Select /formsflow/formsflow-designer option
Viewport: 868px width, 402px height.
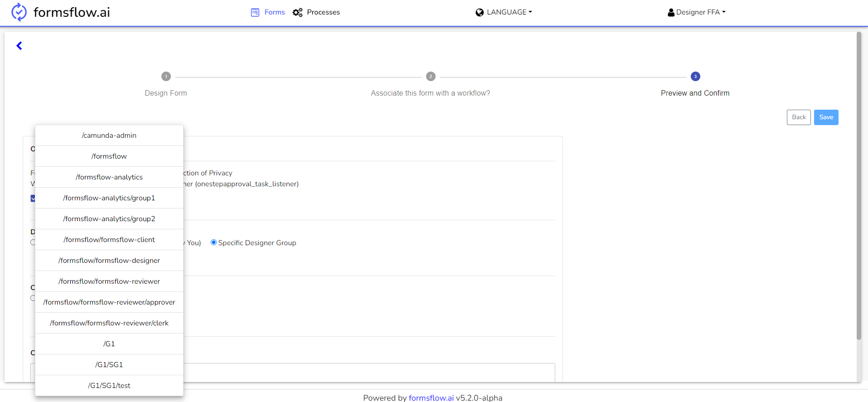[109, 261]
